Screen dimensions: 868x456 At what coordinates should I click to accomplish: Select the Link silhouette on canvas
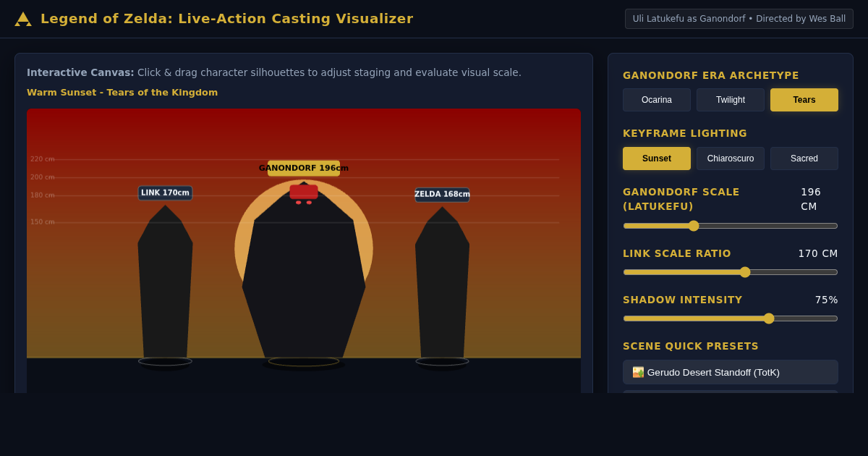pyautogui.click(x=165, y=282)
